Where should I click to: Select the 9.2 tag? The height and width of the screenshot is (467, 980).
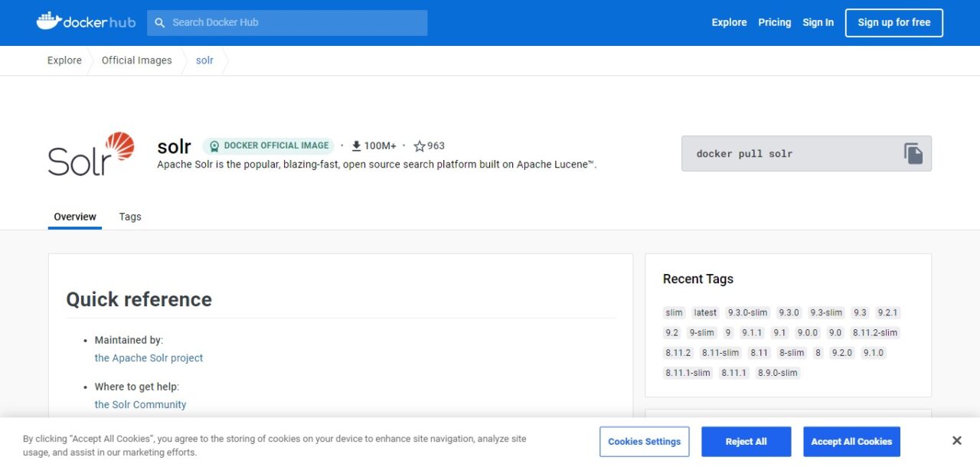pos(671,332)
